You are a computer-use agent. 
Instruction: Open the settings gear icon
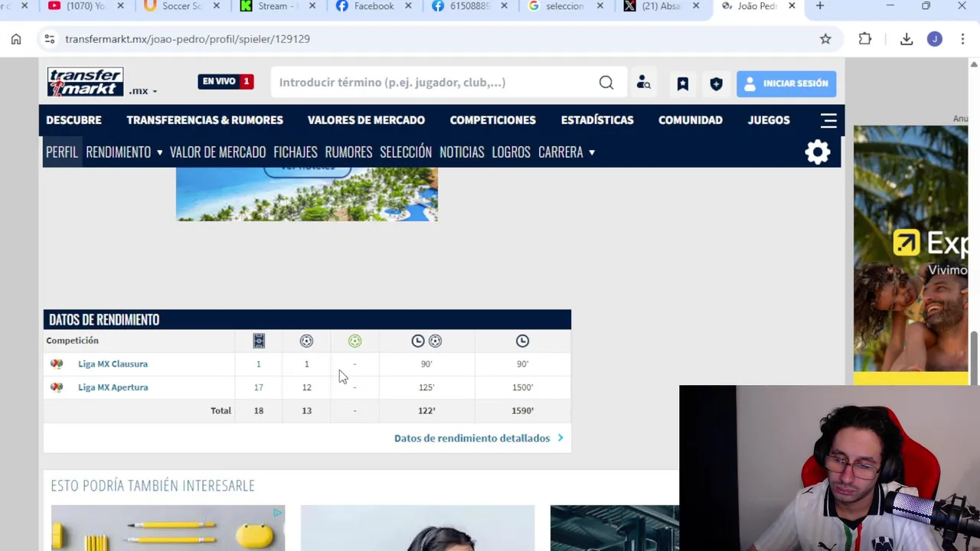point(818,152)
